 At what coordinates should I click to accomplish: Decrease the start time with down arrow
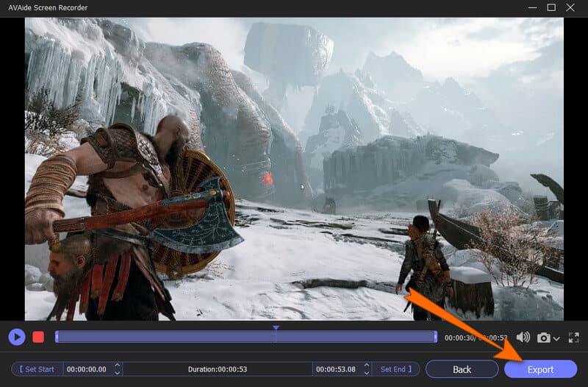point(118,373)
